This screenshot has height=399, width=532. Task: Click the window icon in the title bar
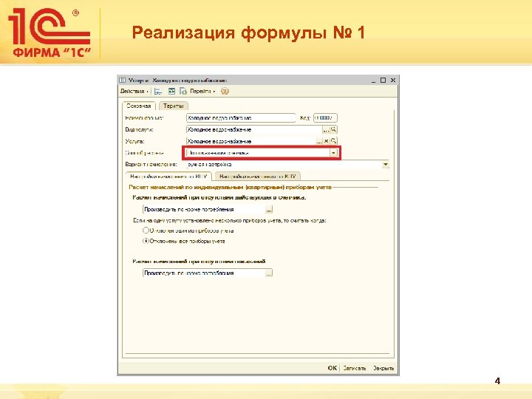point(123,80)
